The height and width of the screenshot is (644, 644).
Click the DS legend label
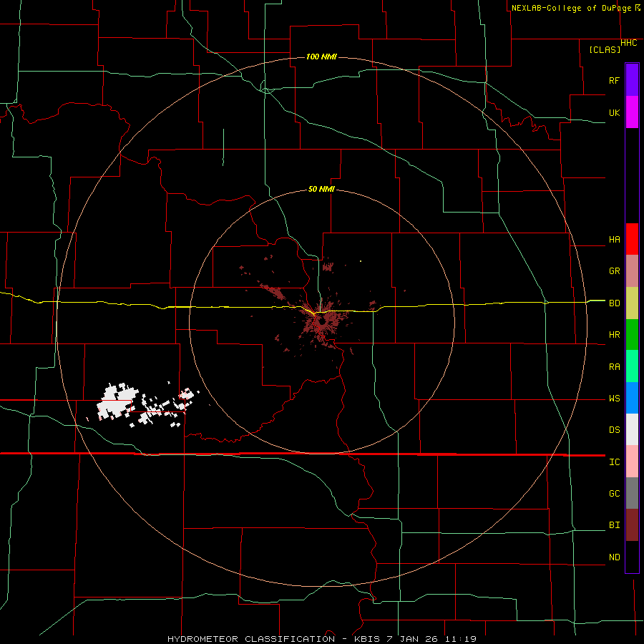click(x=614, y=430)
